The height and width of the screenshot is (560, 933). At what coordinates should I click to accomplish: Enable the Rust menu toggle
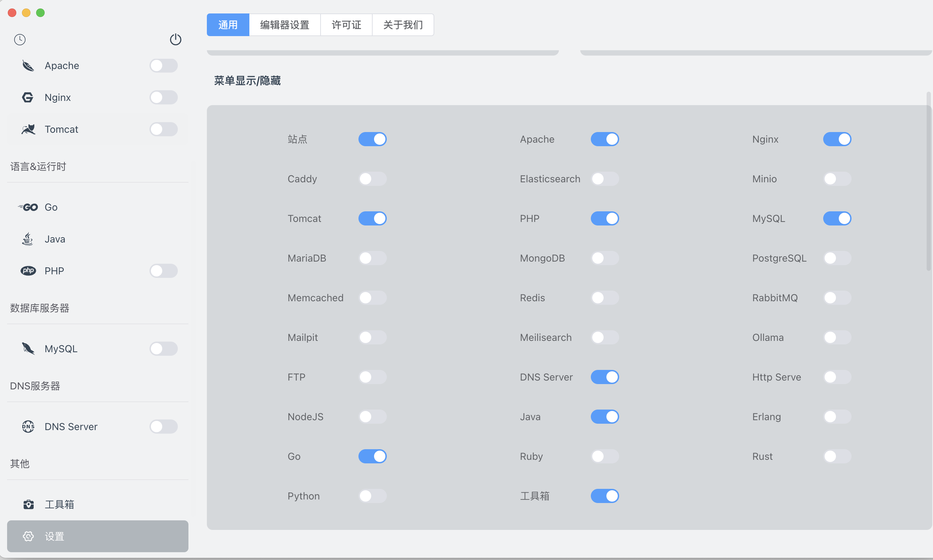click(837, 456)
